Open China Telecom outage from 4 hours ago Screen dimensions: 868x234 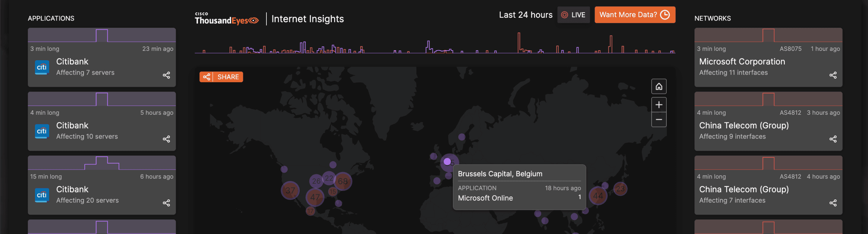[x=768, y=185]
